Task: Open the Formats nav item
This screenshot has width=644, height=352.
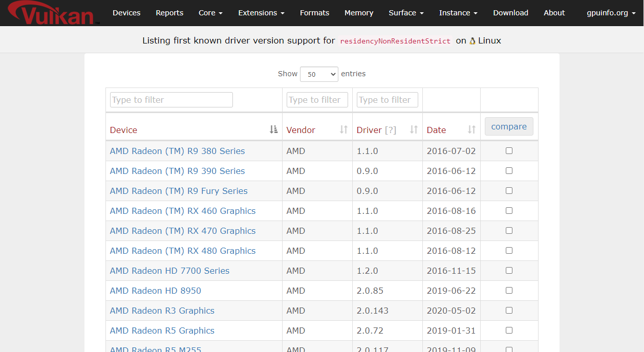Action: point(315,13)
